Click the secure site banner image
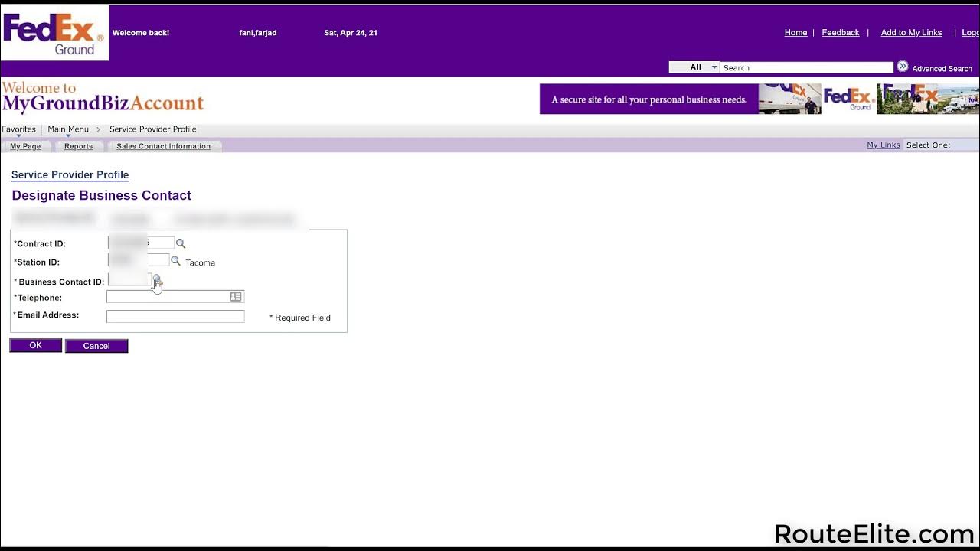Screen dimensions: 980x551 point(759,99)
